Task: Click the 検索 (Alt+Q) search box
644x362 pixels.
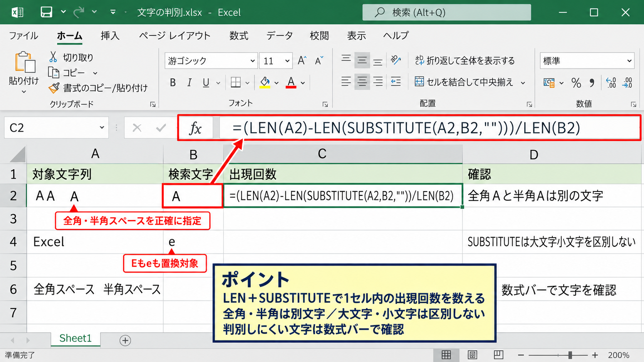Action: click(x=446, y=12)
